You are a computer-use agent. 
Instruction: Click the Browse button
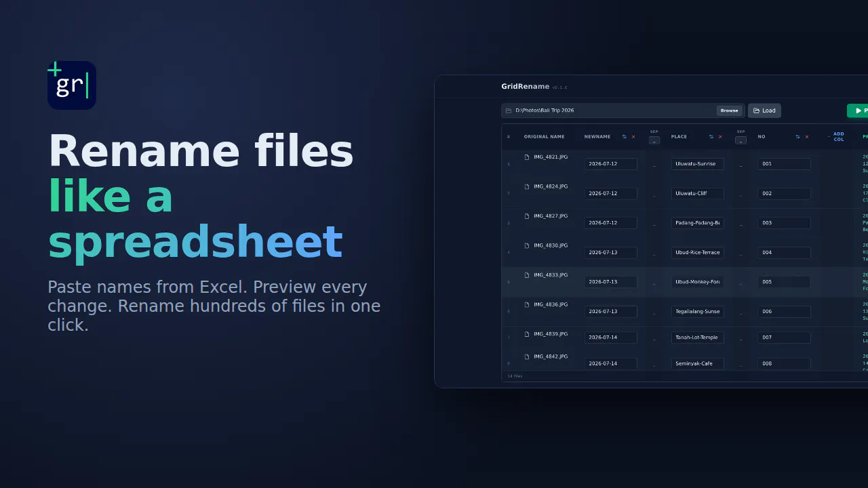point(729,110)
